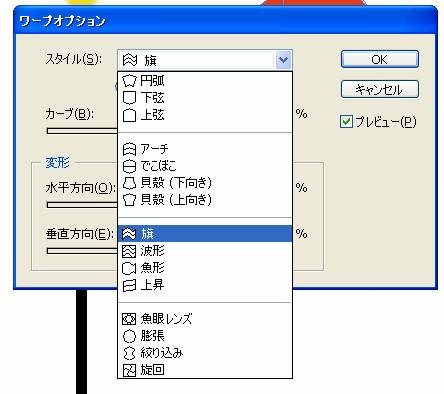Click the でこぼこ (Bulge) shape icon
444x394 pixels.
[x=129, y=166]
